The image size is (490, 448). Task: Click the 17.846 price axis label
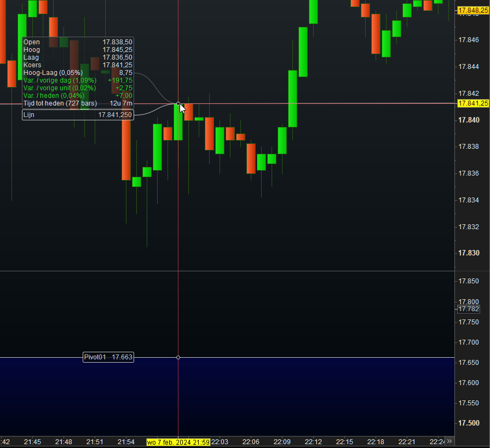pyautogui.click(x=469, y=39)
